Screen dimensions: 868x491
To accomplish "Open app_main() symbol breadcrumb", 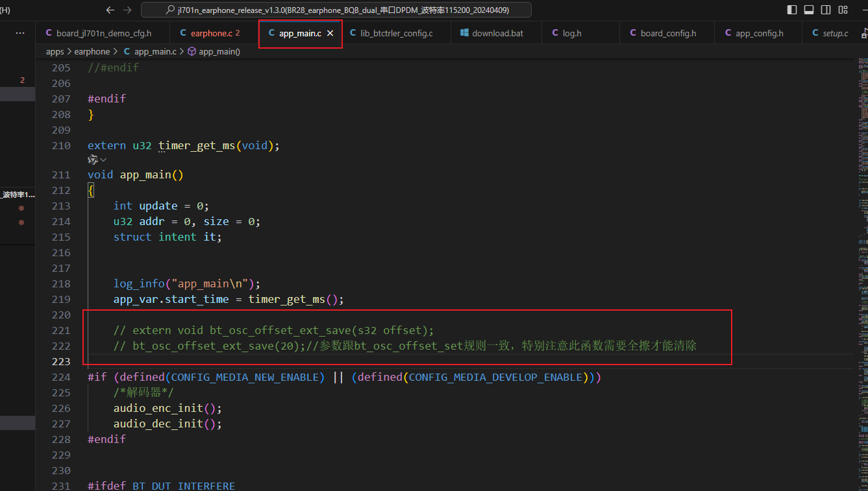I will point(219,51).
